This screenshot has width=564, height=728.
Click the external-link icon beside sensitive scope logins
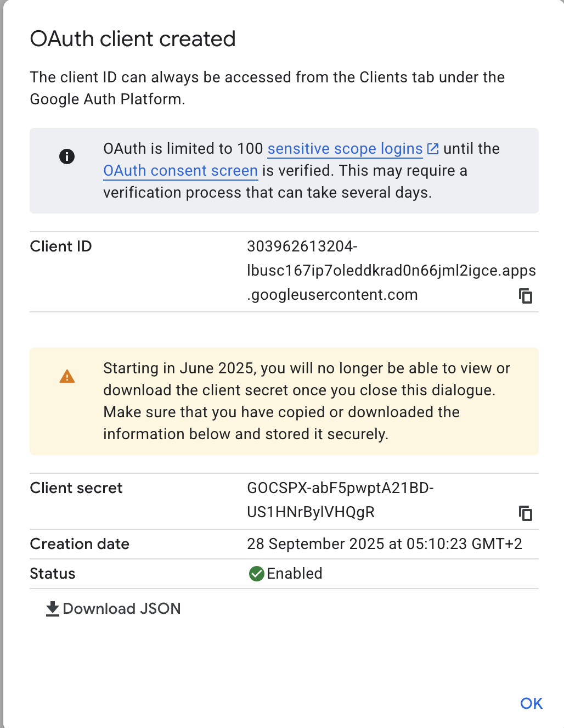pyautogui.click(x=433, y=149)
